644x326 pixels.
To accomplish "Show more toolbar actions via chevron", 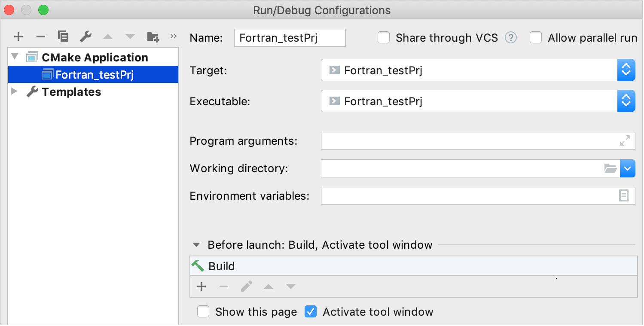I will coord(173,37).
